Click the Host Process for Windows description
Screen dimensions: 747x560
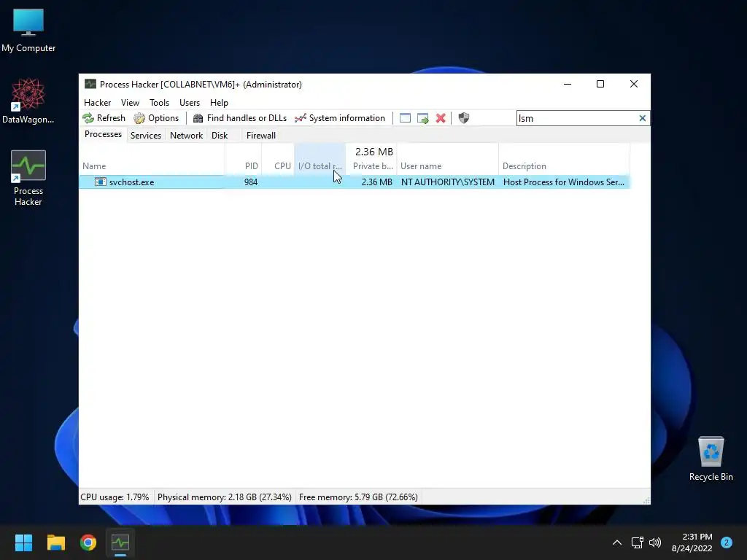[x=564, y=182]
